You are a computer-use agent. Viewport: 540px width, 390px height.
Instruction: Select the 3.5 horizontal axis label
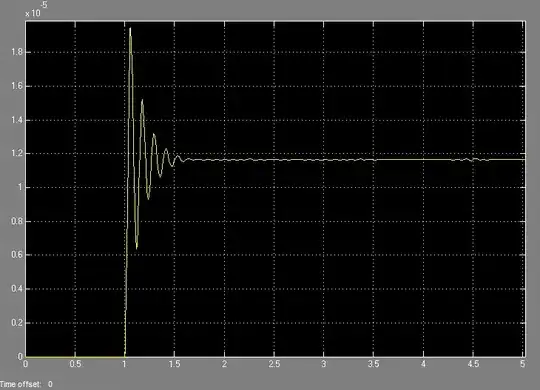pyautogui.click(x=373, y=364)
